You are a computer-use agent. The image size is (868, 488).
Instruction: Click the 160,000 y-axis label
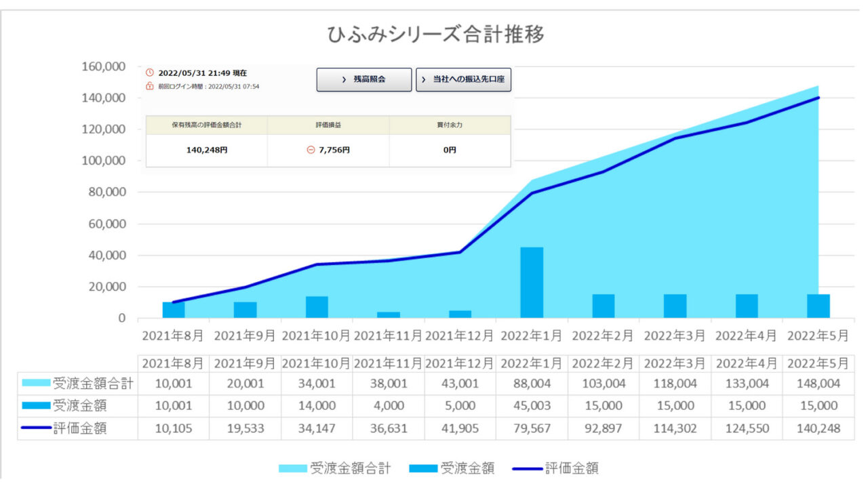(104, 66)
